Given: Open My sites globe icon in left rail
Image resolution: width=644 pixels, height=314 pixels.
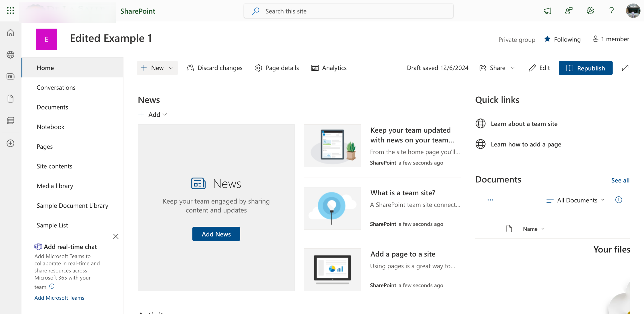Looking at the screenshot, I should (10, 55).
